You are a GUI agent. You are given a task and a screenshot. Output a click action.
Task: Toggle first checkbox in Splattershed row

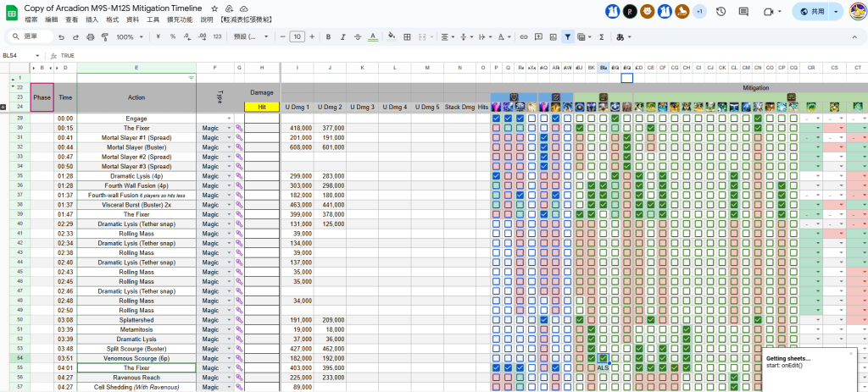496,320
